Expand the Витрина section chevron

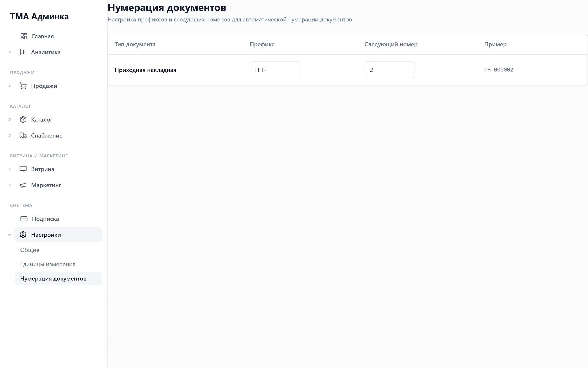10,169
